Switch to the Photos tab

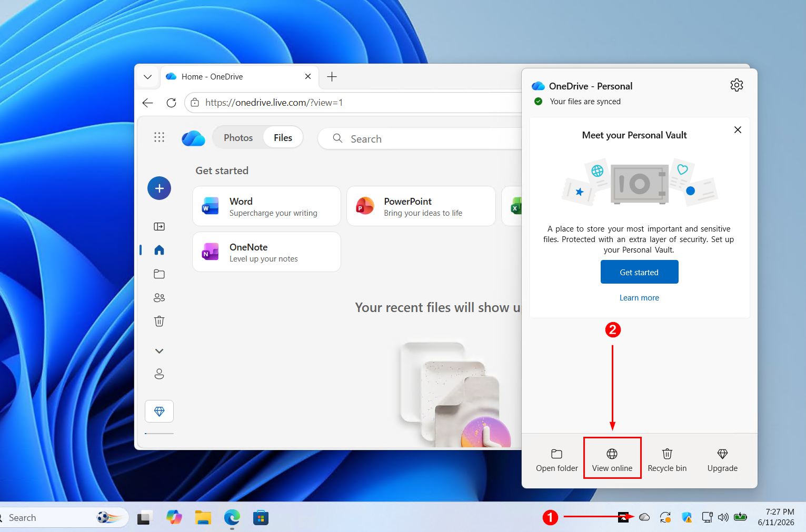coord(238,137)
